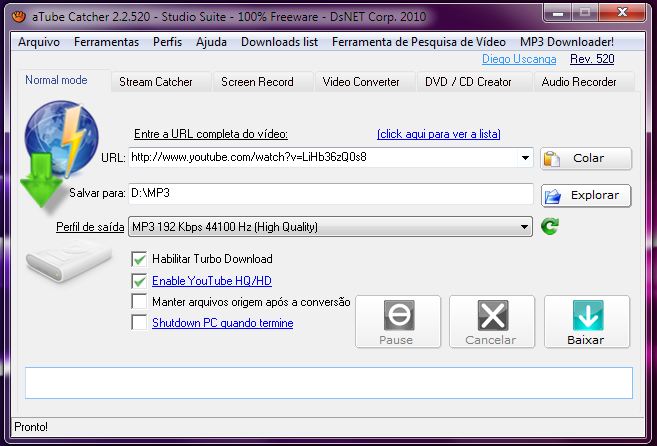Open the Arquivo menu
The width and height of the screenshot is (657, 446).
click(39, 42)
